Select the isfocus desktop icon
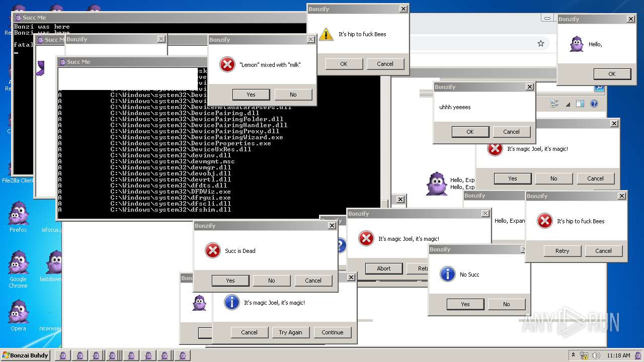The width and height of the screenshot is (644, 362). pyautogui.click(x=51, y=230)
